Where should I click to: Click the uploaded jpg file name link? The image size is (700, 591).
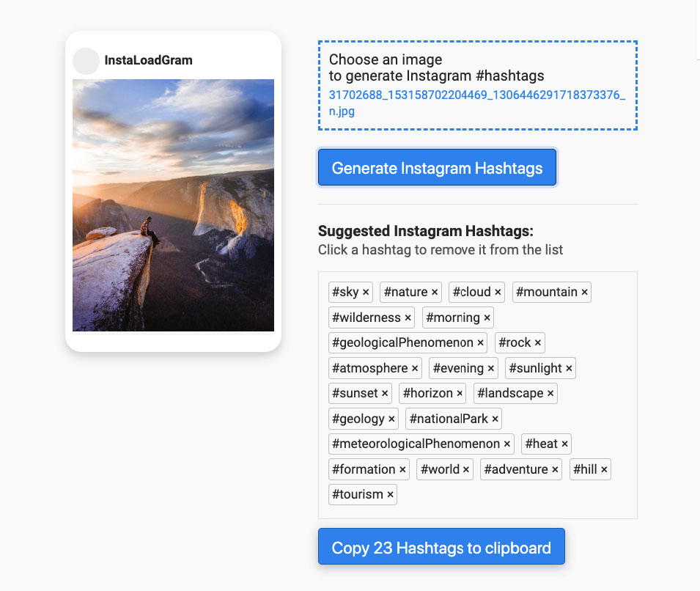click(x=476, y=103)
